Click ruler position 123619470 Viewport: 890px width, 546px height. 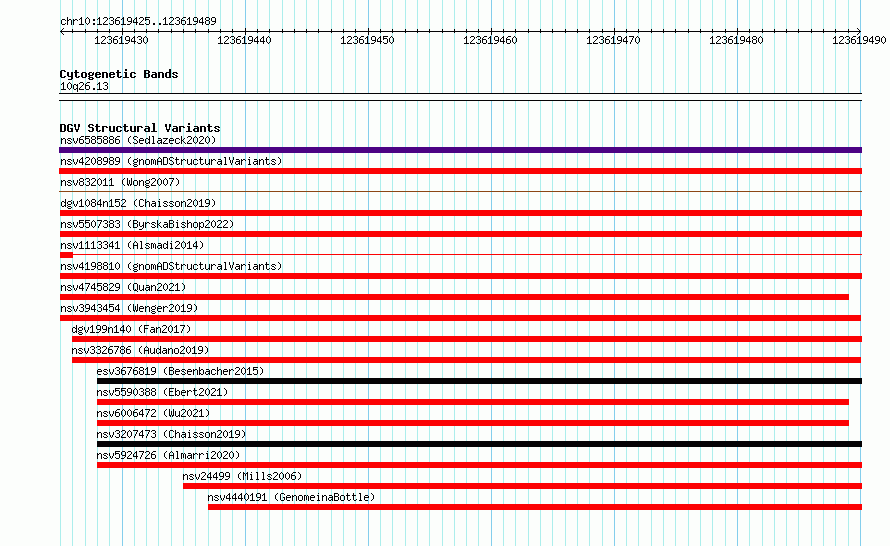pos(613,40)
